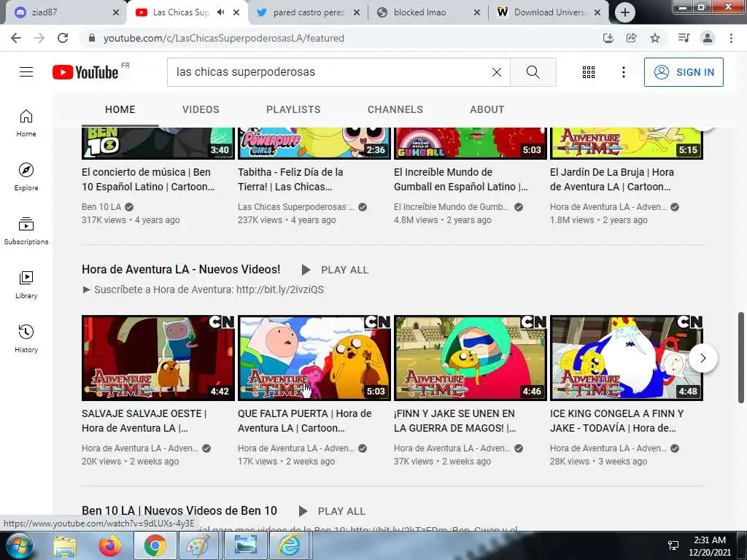Viewport: 747px width, 560px height.
Task: Open History in sidebar
Action: coord(26,338)
